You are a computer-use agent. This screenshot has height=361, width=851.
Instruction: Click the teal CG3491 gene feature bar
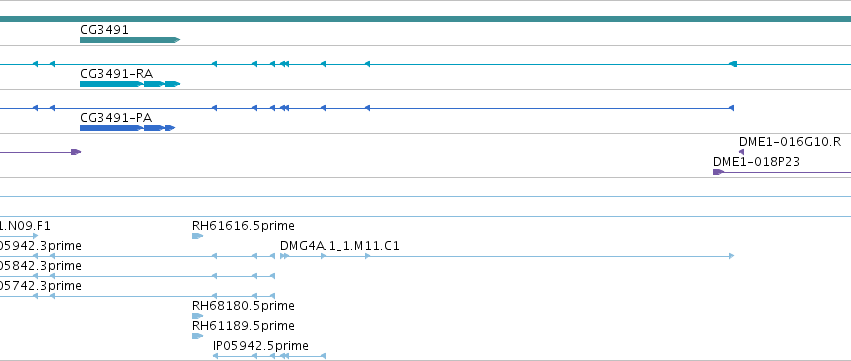tap(130, 40)
